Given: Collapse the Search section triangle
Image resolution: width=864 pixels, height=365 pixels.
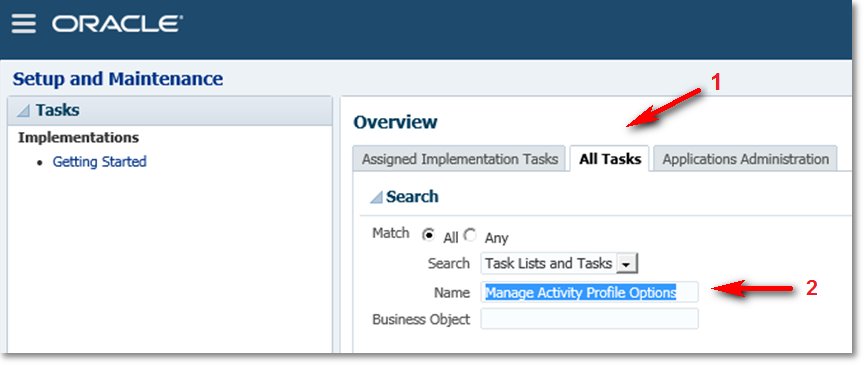Looking at the screenshot, I should click(376, 197).
